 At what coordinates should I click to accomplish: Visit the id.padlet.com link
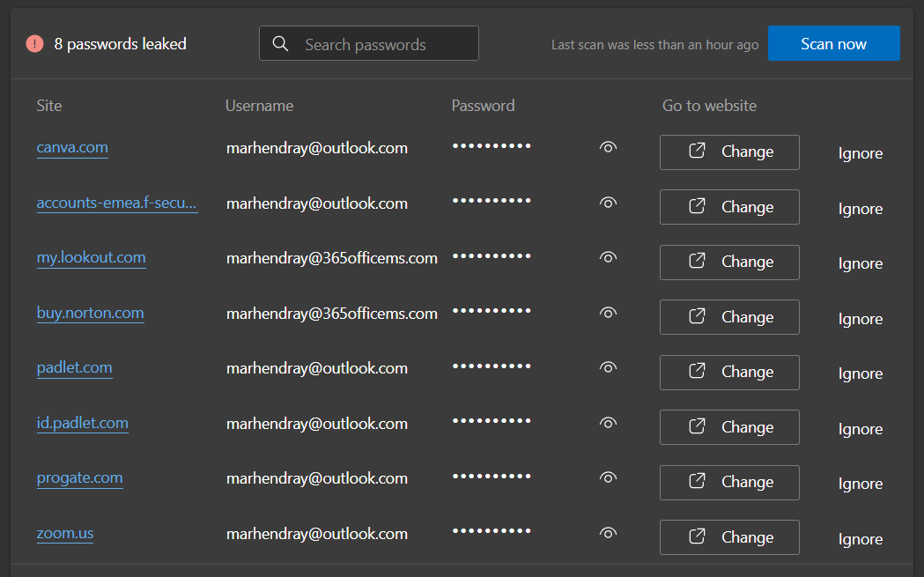pyautogui.click(x=82, y=424)
